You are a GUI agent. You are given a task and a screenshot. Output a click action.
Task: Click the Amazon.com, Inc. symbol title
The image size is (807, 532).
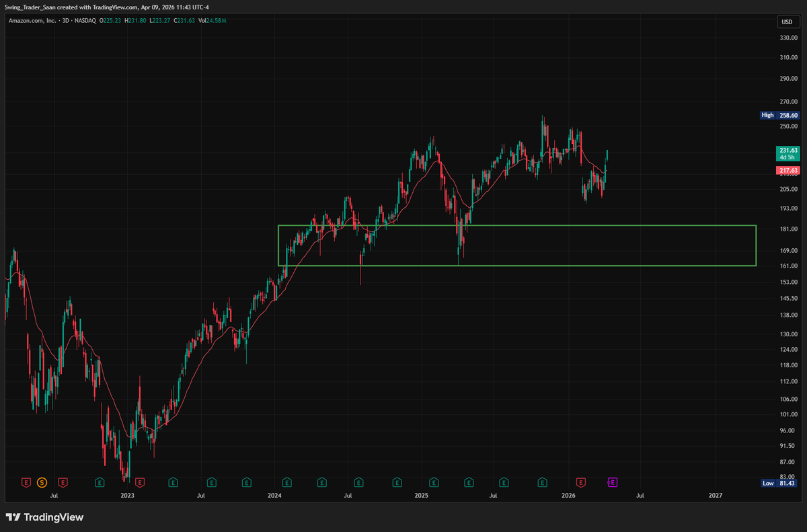pos(31,21)
